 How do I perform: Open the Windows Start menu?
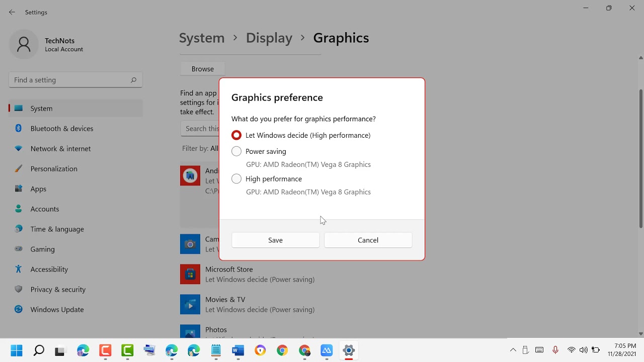coord(17,350)
